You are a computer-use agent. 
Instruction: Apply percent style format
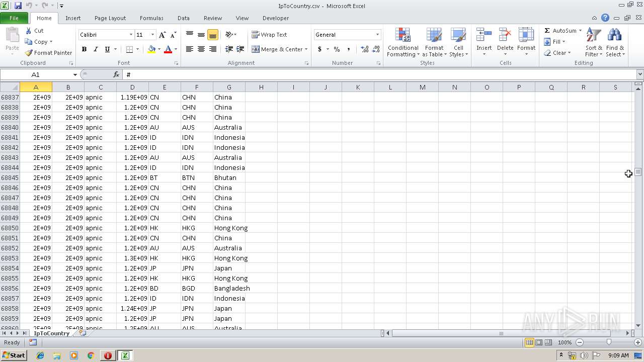tap(337, 49)
